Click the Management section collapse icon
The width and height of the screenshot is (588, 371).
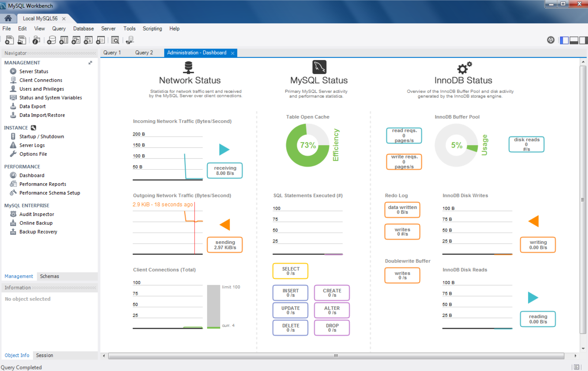90,63
